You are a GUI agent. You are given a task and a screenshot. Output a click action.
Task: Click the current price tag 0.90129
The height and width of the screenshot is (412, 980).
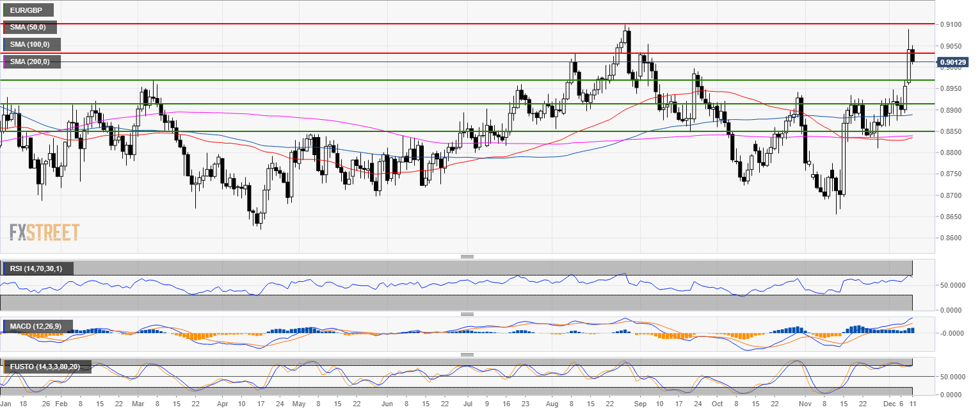[x=957, y=62]
